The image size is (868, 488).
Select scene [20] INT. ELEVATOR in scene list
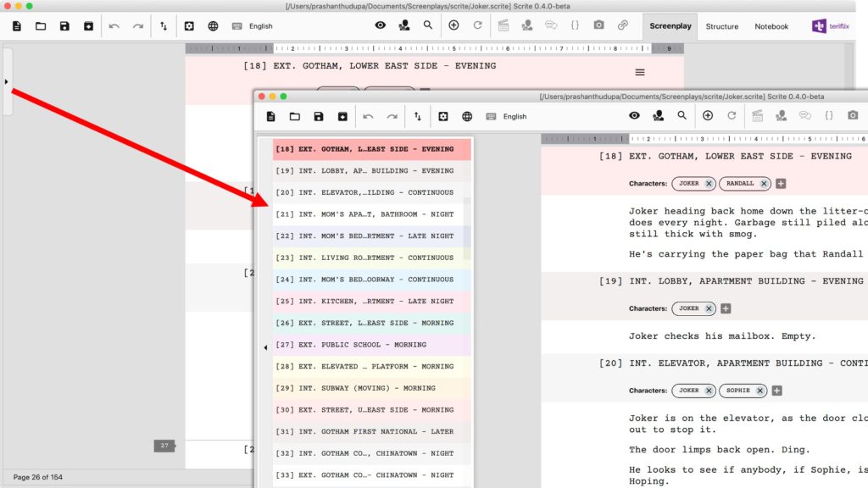click(x=371, y=192)
